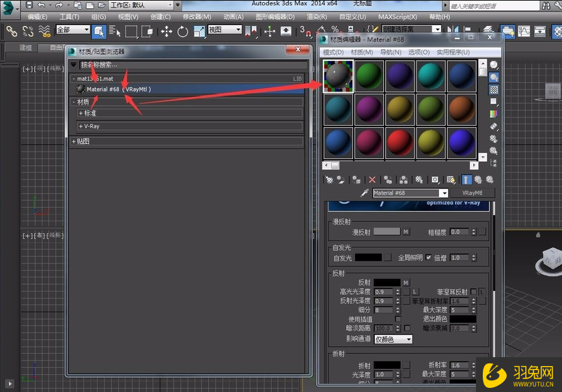Click the Save File icon in quick access
Screen dimensions: 562x392
click(x=29, y=5)
